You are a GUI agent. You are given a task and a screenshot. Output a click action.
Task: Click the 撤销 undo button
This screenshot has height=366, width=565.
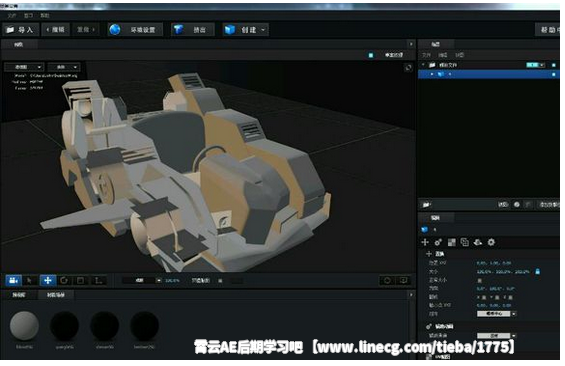coord(55,30)
